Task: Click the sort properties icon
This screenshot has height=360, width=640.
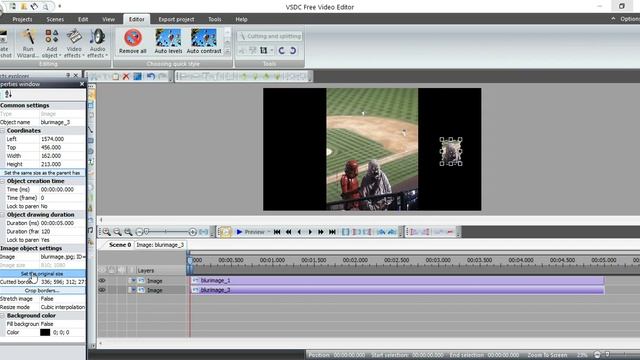Action: (x=8, y=94)
